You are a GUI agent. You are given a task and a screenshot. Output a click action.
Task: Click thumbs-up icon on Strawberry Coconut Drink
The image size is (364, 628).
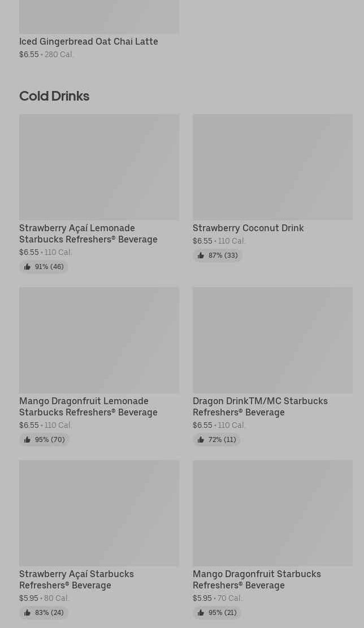[201, 255]
